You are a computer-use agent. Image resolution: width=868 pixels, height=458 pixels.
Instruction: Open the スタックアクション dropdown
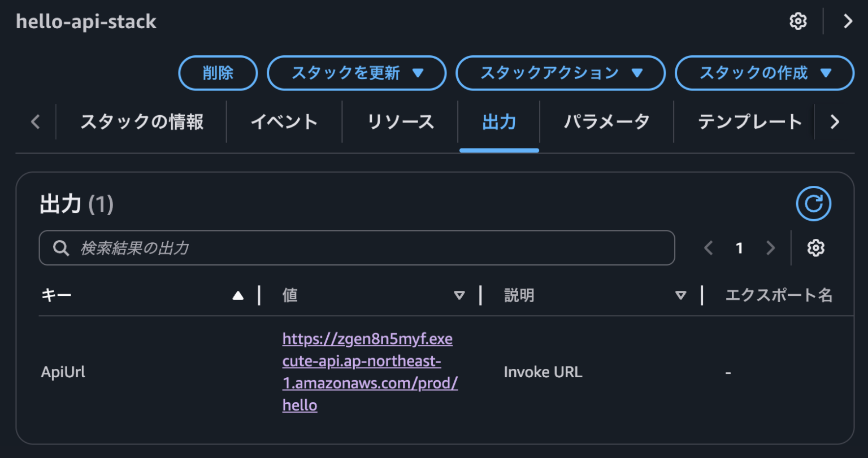(560, 73)
